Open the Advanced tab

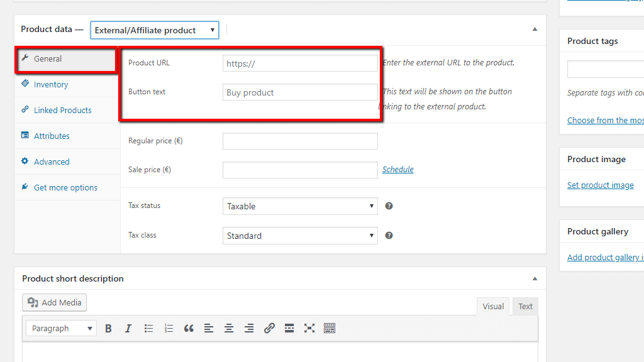pos(67,162)
